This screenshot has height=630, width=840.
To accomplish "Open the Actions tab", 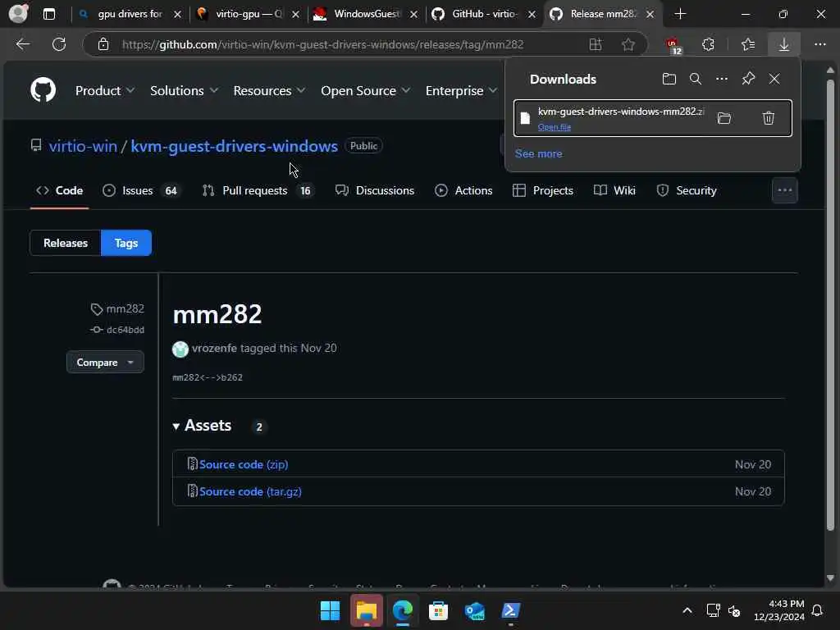I will point(463,190).
